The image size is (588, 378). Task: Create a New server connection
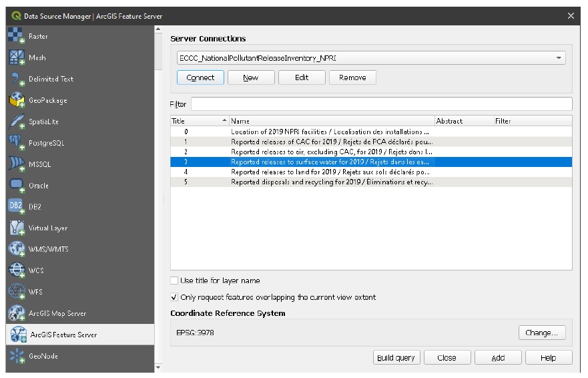[251, 77]
